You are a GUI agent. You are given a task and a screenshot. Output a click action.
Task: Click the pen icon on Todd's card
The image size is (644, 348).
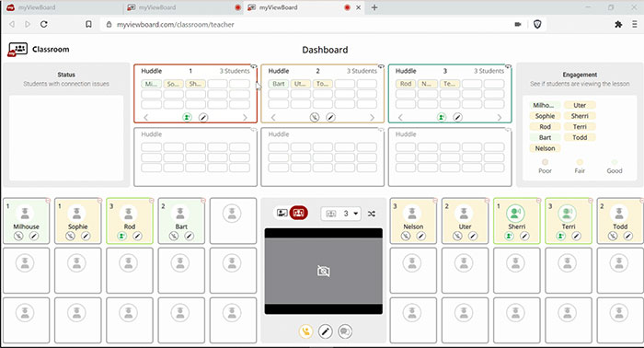click(628, 236)
